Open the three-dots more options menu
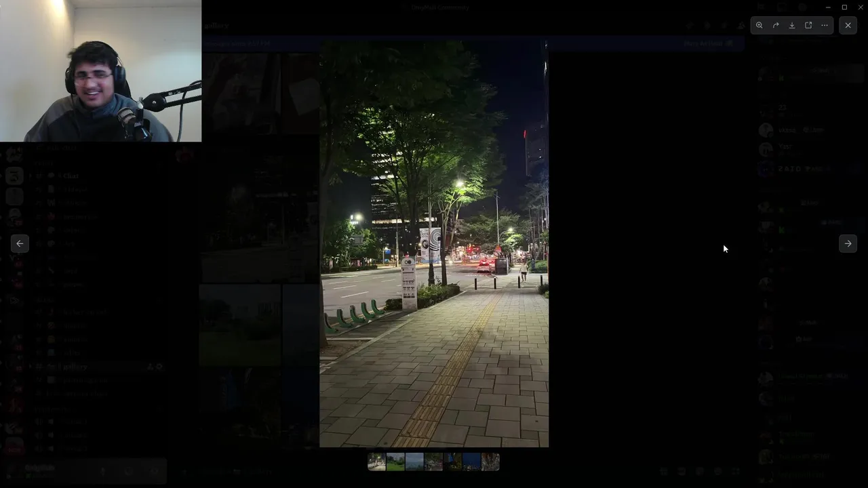 [x=825, y=25]
